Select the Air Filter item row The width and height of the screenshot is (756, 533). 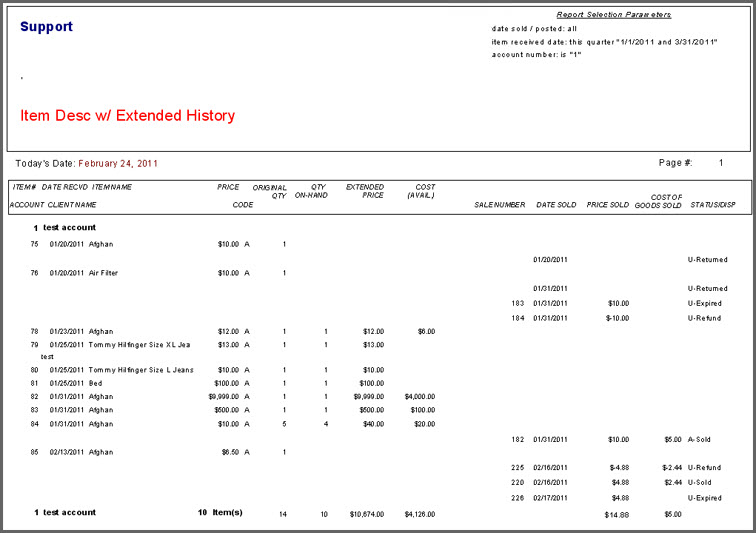tap(103, 273)
